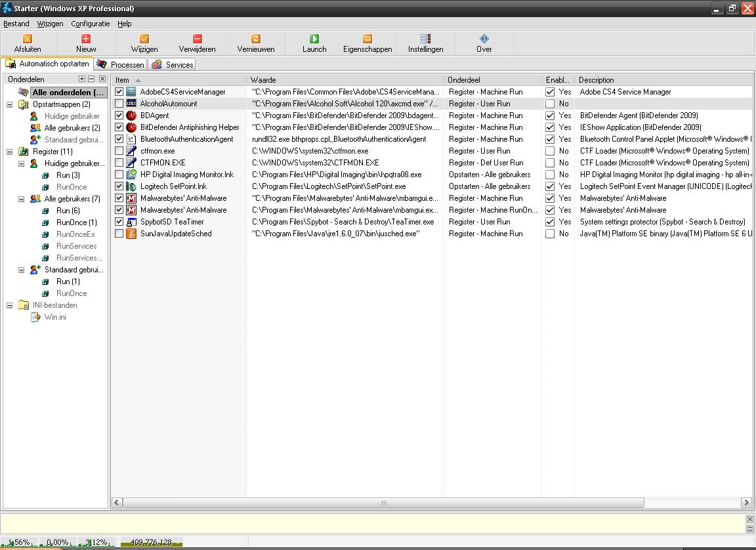The height and width of the screenshot is (550, 756).
Task: Switch to the Processen tab
Action: (121, 64)
